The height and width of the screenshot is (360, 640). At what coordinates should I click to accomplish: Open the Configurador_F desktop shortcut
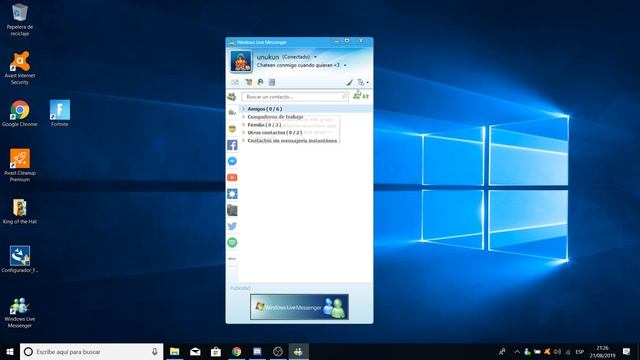pyautogui.click(x=20, y=260)
